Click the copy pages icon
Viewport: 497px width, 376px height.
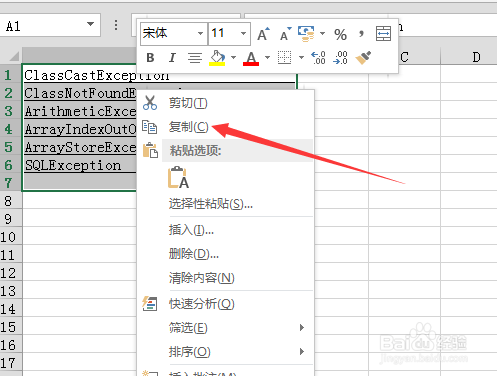pyautogui.click(x=150, y=127)
